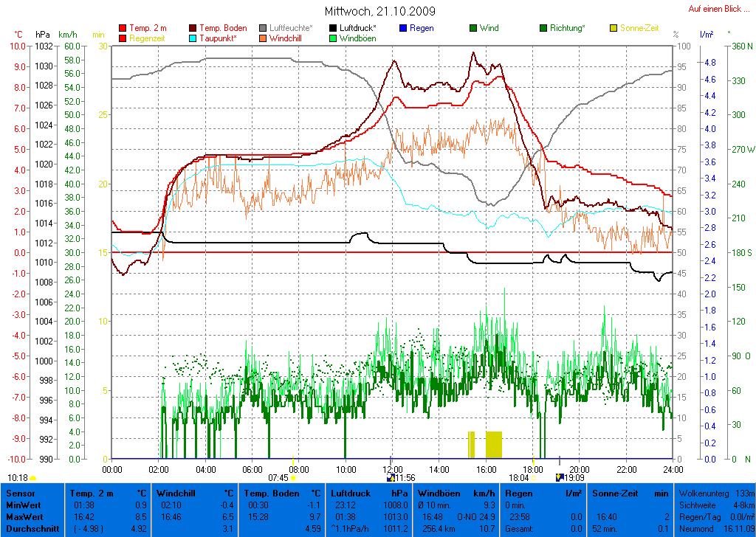This screenshot has width=756, height=537.
Task: Click the red Temp. 2 m legend swatch
Action: tap(123, 29)
